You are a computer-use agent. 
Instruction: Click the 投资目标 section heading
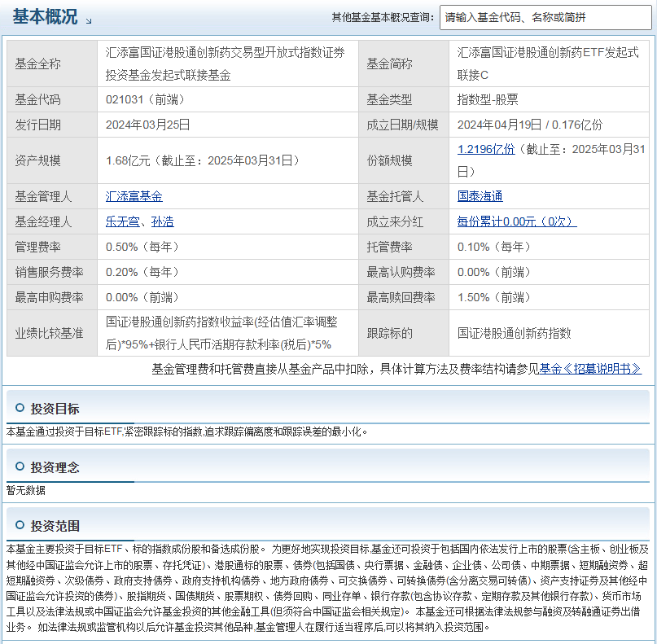(55, 409)
